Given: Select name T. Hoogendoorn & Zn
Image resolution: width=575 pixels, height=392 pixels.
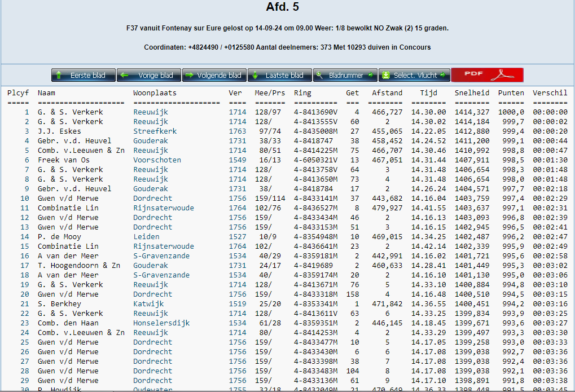Looking at the screenshot, I should [x=79, y=266].
